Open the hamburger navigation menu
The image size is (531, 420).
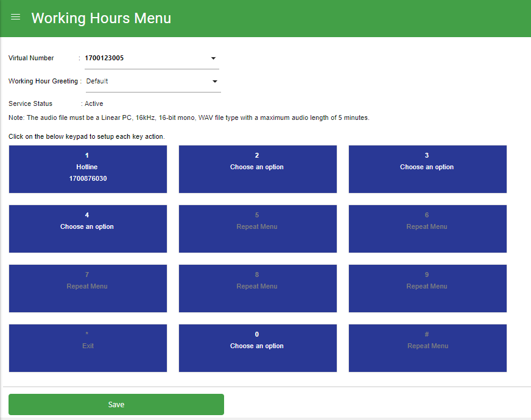[x=16, y=17]
